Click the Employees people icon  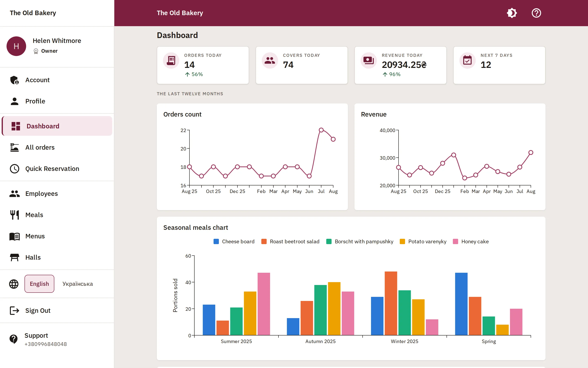point(14,194)
